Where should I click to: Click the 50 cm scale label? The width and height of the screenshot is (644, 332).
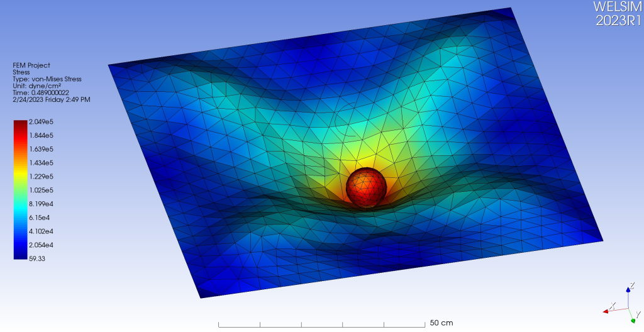441,323
